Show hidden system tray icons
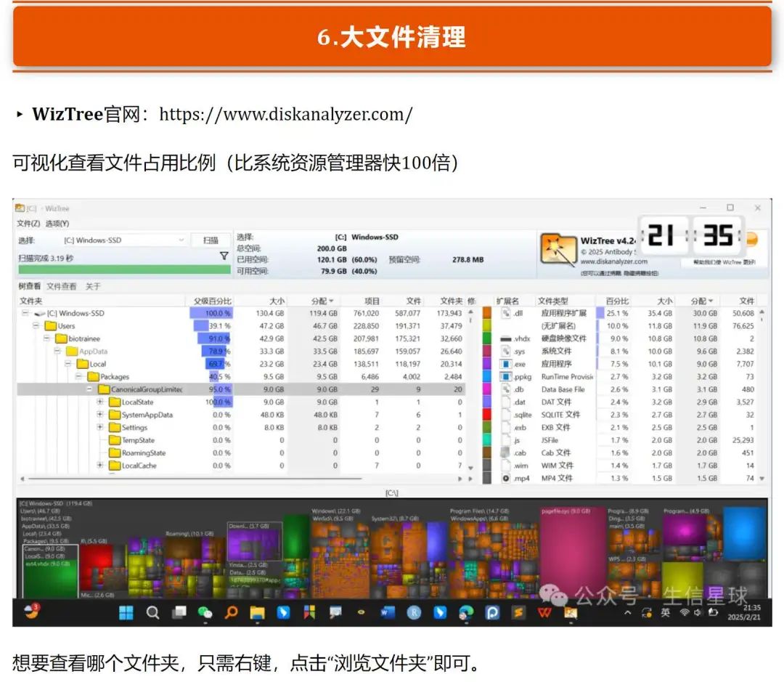784x682 pixels. [x=628, y=612]
